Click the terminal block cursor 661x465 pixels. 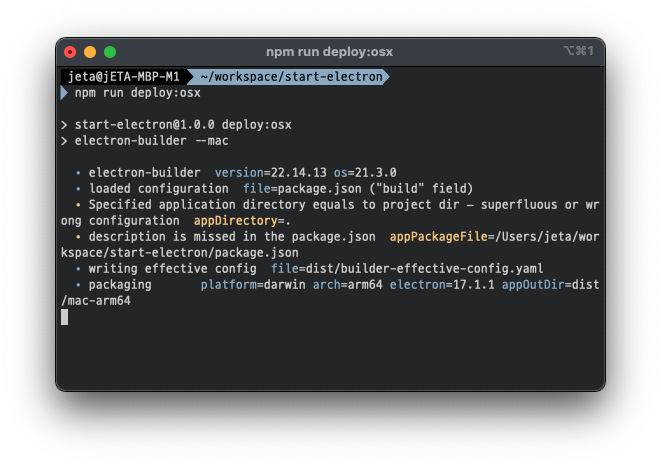pos(64,317)
